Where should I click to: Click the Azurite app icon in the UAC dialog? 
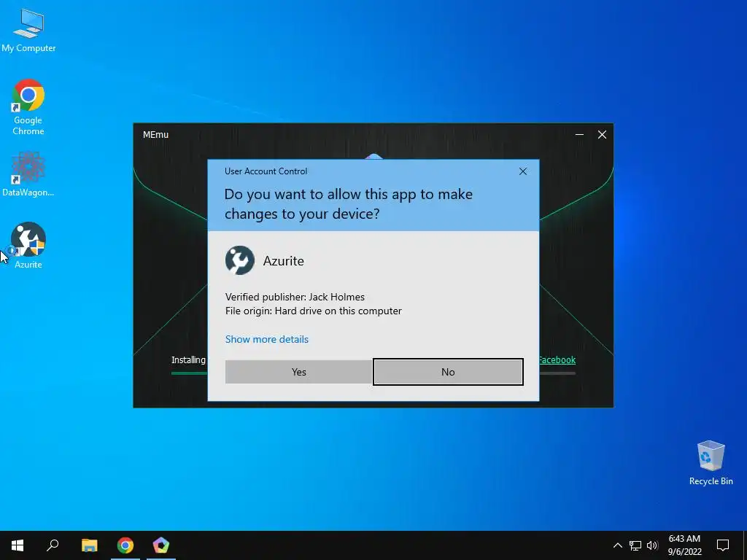tap(239, 260)
